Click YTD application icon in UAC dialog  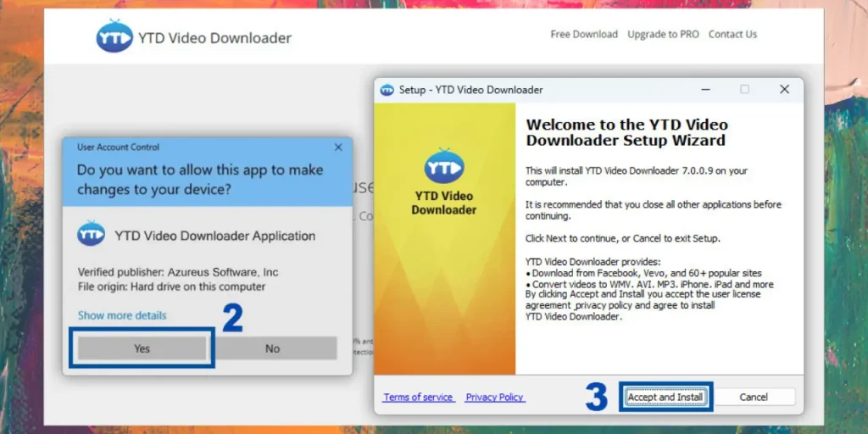pos(92,234)
